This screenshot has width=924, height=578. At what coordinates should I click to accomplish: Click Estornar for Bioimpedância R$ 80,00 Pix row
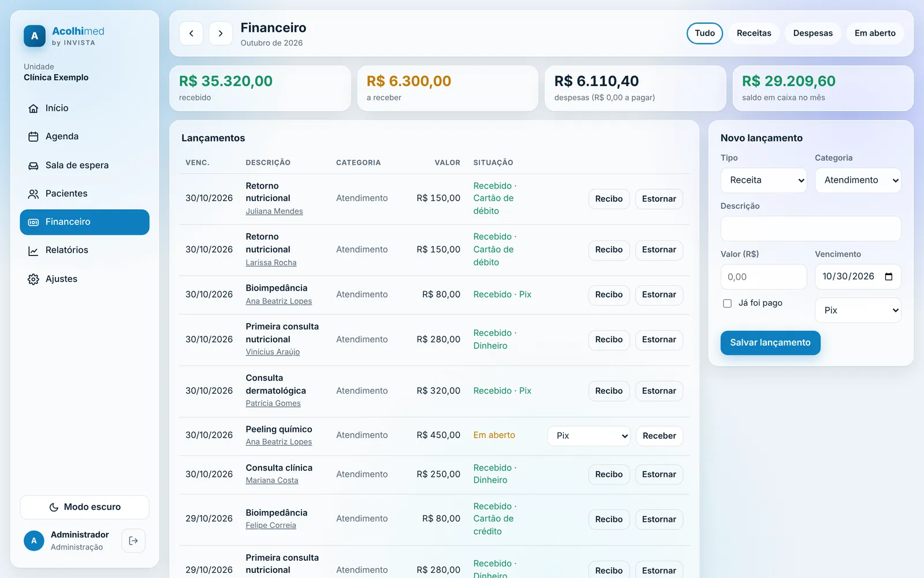(659, 295)
